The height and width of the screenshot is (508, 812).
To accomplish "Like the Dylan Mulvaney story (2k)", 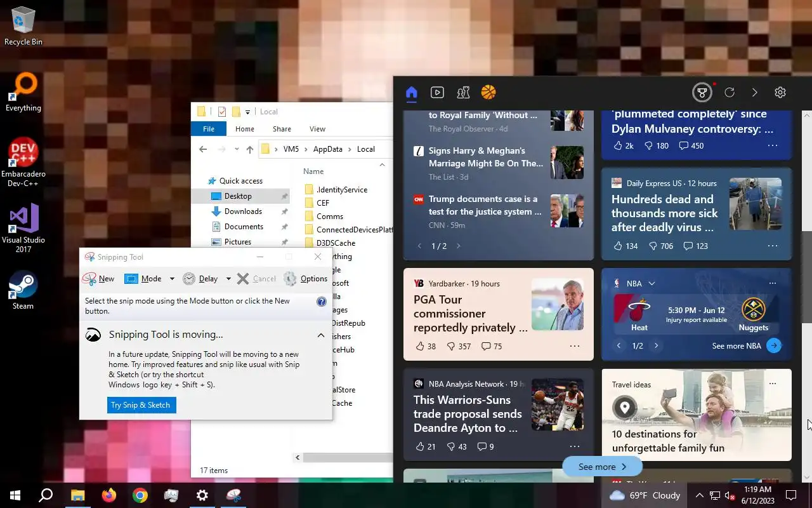I will (624, 145).
